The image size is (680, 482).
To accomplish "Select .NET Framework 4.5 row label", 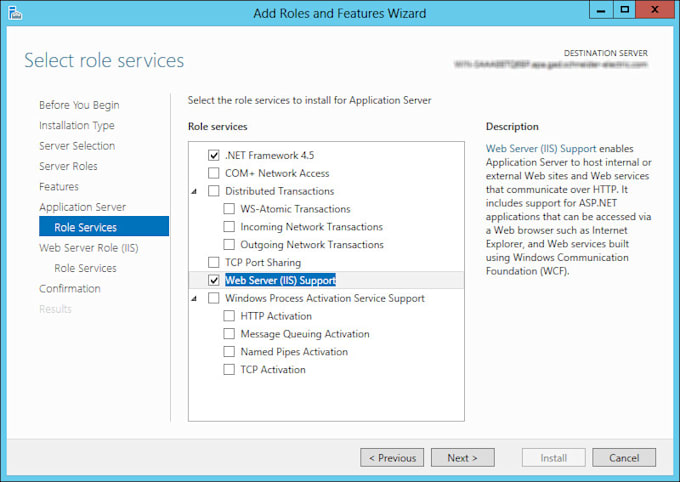I will pos(269,155).
